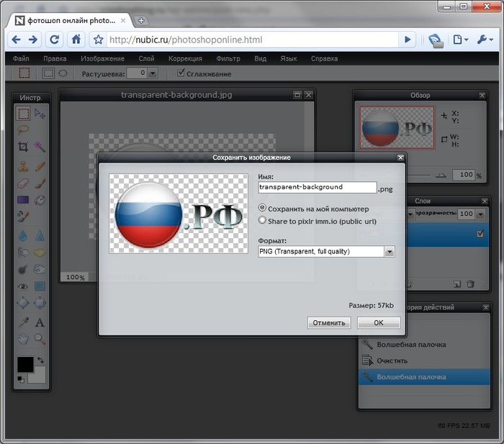Viewport: 504px width, 444px height.
Task: Select the Gradient tool
Action: (x=23, y=200)
